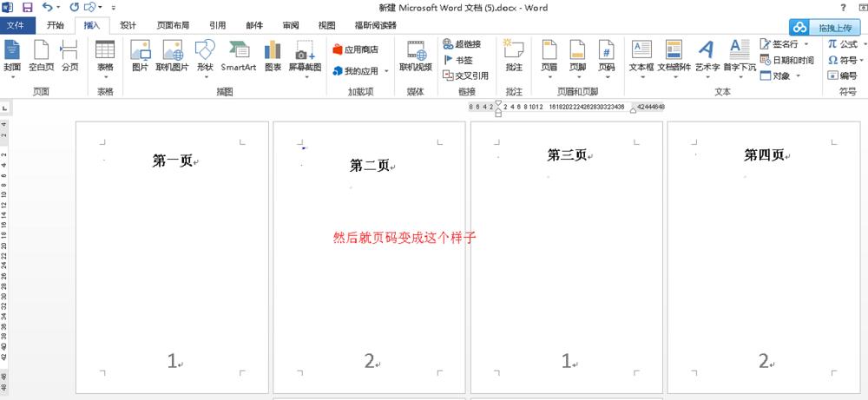
Task: Open the 表格 insert table menu
Action: click(105, 59)
